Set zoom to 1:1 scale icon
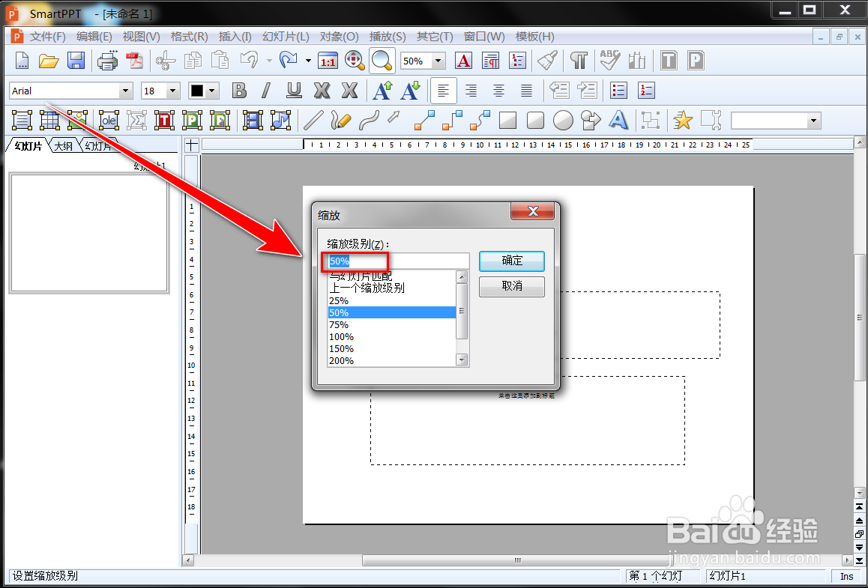The width and height of the screenshot is (868, 588). pos(328,61)
